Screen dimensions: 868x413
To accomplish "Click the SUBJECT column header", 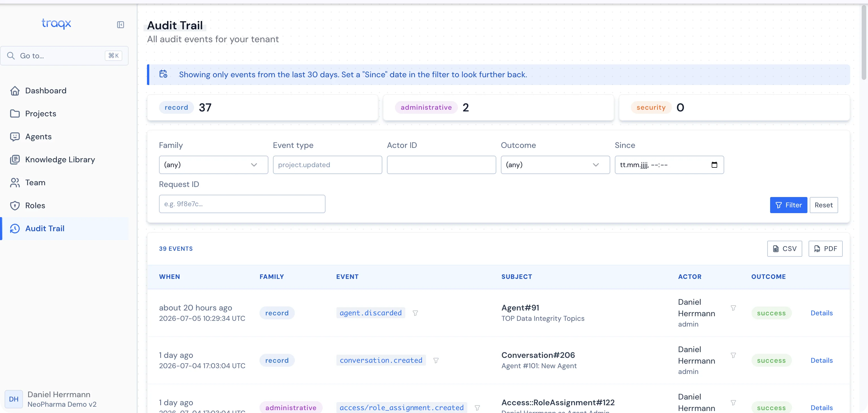I will click(x=517, y=277).
